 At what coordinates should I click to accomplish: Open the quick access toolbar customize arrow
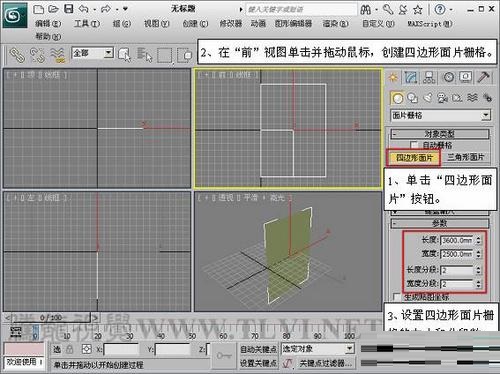(x=125, y=9)
